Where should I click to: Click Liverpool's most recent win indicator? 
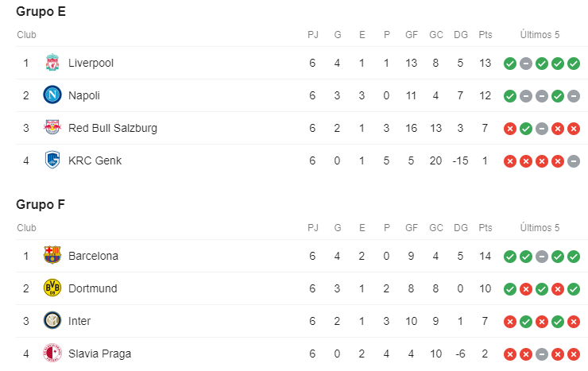tap(574, 64)
